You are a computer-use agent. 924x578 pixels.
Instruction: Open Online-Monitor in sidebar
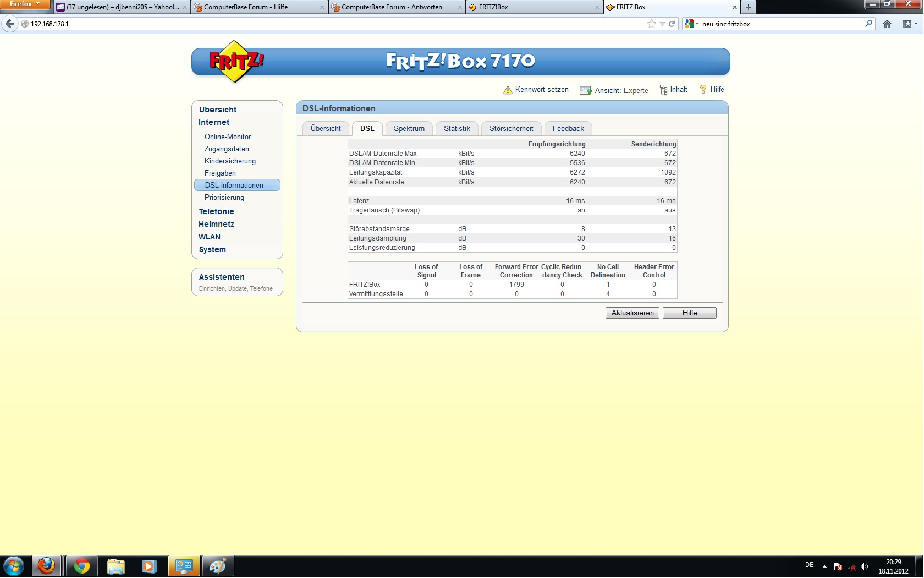click(x=228, y=137)
